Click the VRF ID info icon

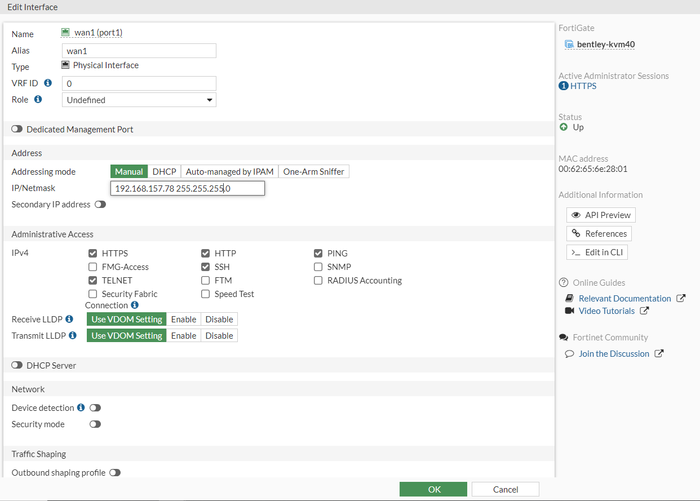pos(48,83)
